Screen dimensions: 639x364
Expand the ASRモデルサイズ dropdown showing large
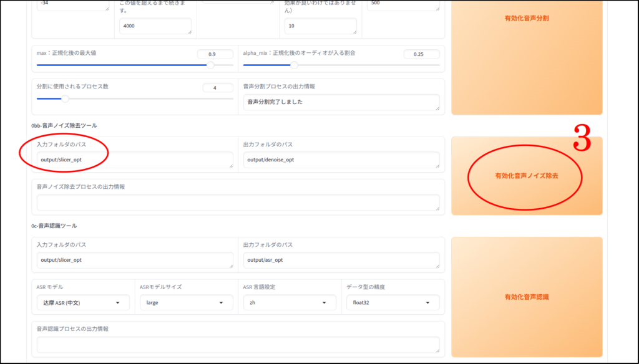point(185,303)
